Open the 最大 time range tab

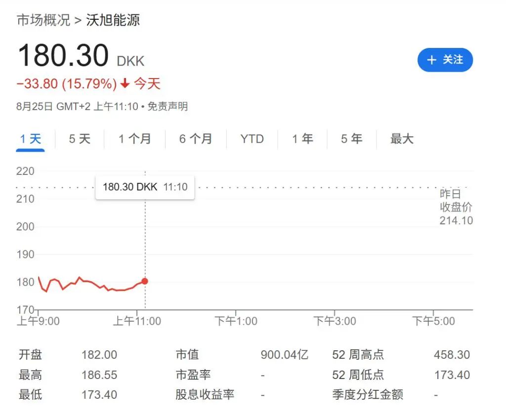coord(402,139)
